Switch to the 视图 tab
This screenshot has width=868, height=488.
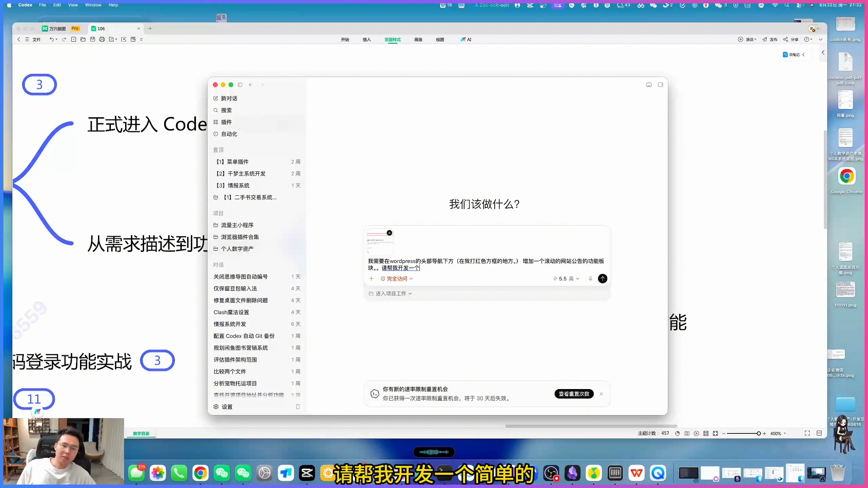click(x=440, y=40)
